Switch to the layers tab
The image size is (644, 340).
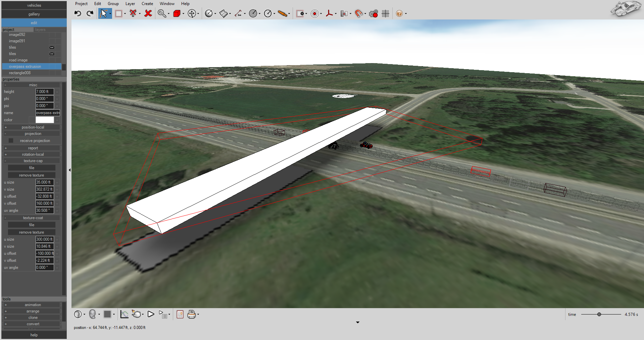coord(40,30)
